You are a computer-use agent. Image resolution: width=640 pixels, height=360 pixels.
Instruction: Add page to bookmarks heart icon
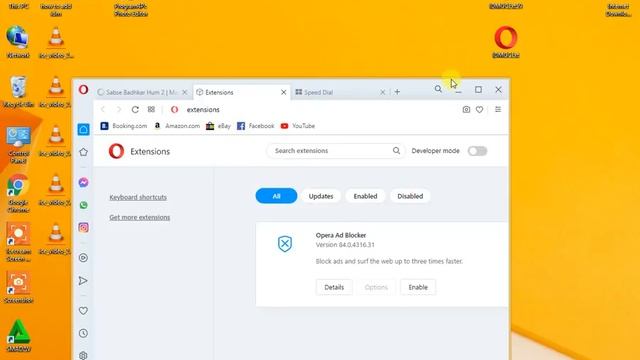(480, 109)
